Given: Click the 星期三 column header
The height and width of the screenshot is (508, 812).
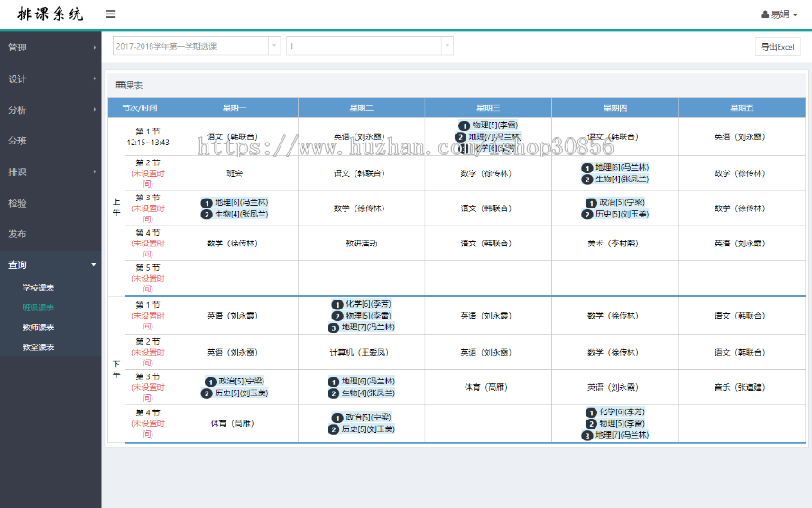Looking at the screenshot, I should coord(488,107).
